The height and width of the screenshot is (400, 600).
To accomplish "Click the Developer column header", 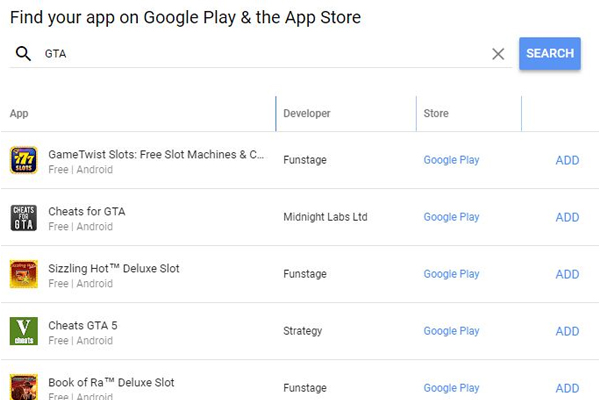I will (x=307, y=113).
